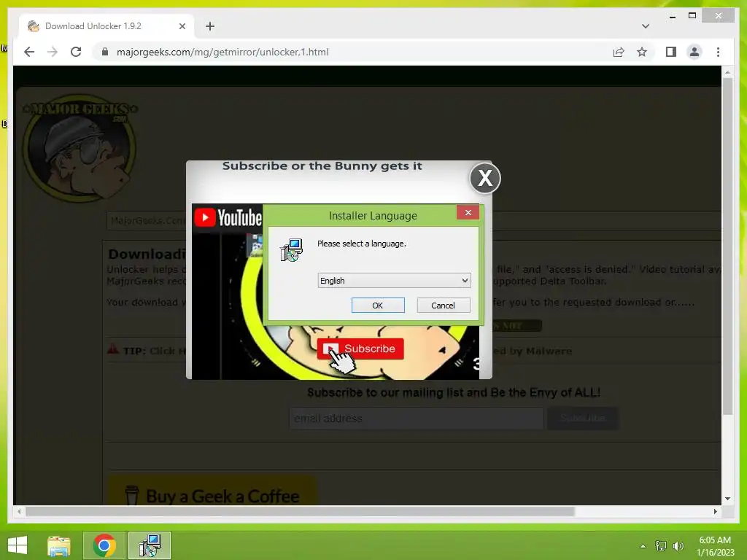Open the tab search chevron
The height and width of the screenshot is (560, 747).
[646, 26]
